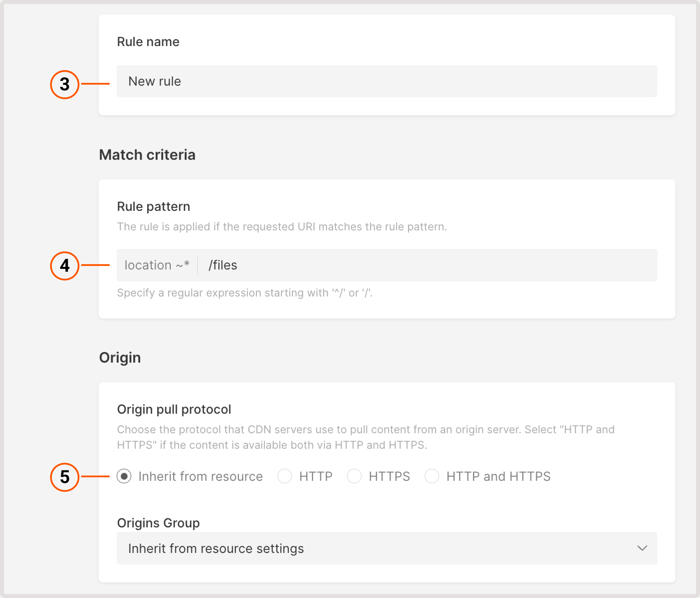Click the HTTP and HTTPS label text
The width and height of the screenshot is (700, 598).
(x=498, y=476)
